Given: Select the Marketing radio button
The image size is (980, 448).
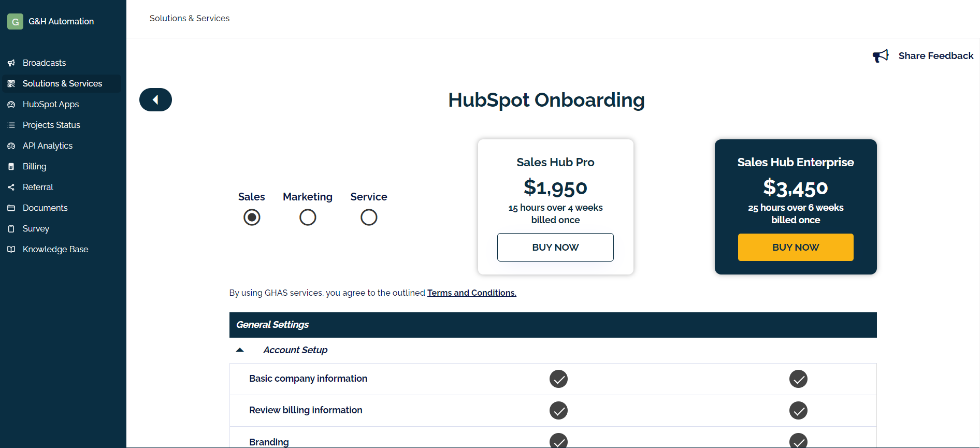Looking at the screenshot, I should [x=308, y=217].
